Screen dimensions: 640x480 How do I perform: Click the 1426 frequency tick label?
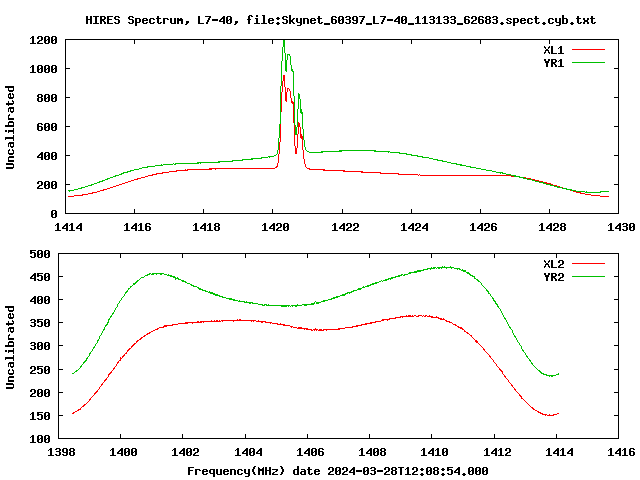483,227
